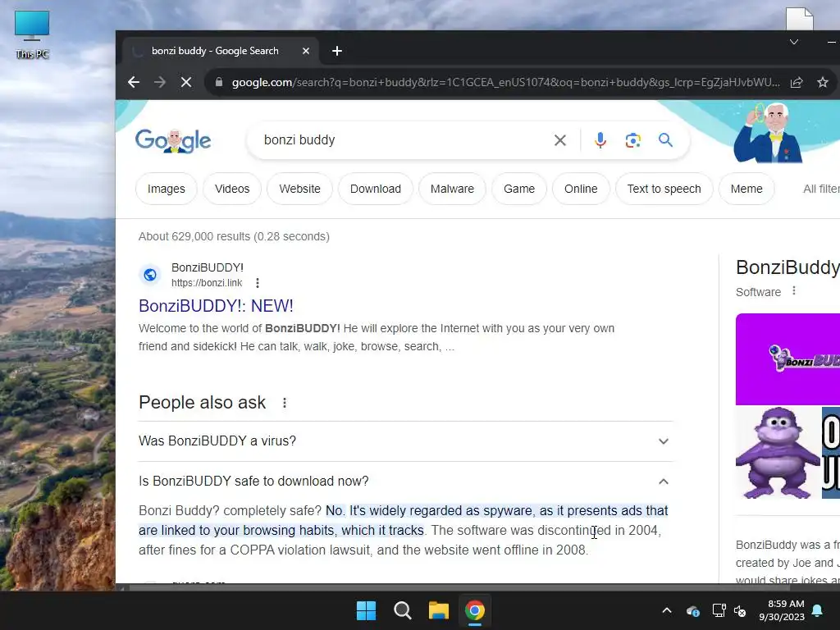840x630 pixels.
Task: Collapse Is BonziBUDDY safe to download
Action: (405, 481)
